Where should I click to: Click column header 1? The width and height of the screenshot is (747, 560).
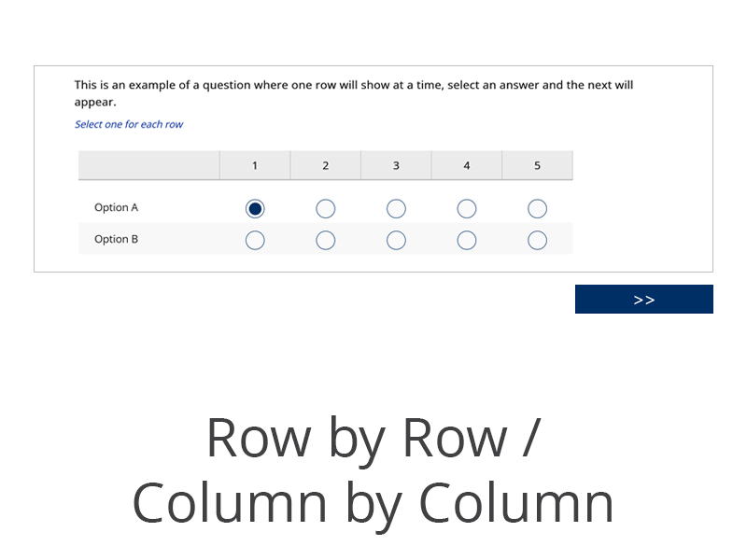(x=255, y=166)
